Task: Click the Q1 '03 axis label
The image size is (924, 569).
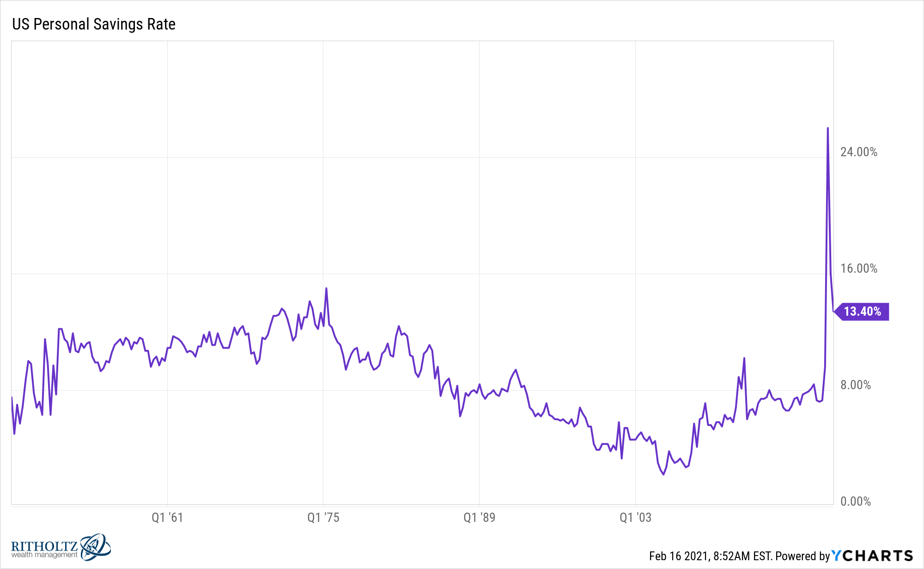Action: tap(635, 517)
